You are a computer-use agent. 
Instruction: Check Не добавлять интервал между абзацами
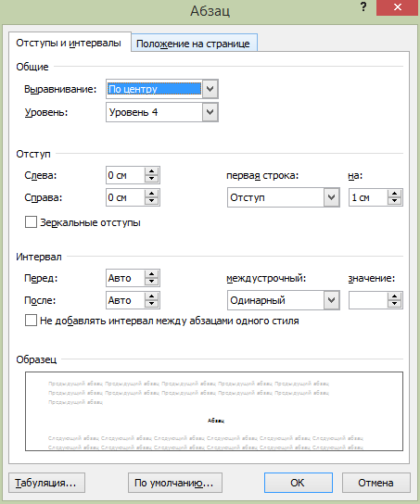tap(31, 321)
